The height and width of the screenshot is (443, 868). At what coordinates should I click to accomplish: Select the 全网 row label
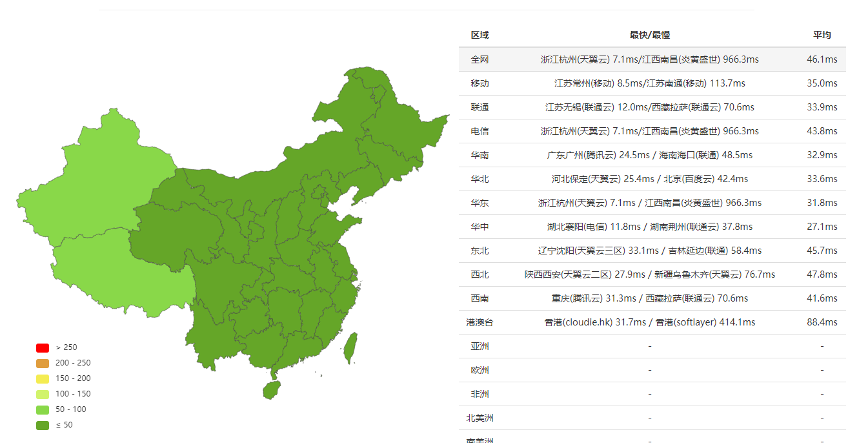479,59
